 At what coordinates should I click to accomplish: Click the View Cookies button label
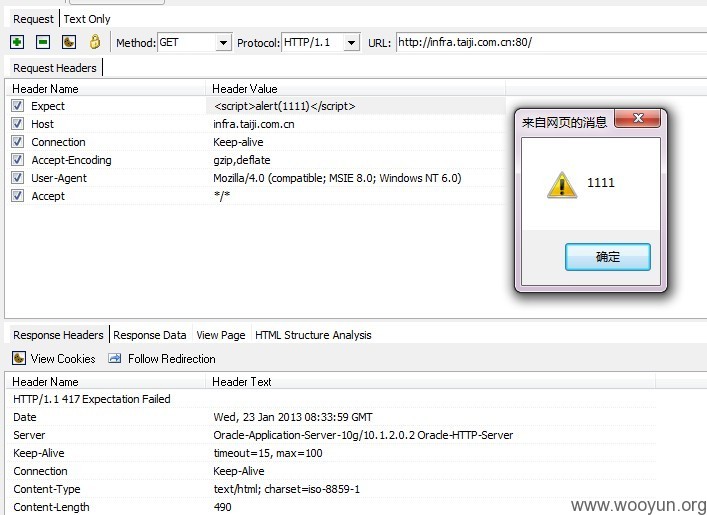pyautogui.click(x=63, y=359)
